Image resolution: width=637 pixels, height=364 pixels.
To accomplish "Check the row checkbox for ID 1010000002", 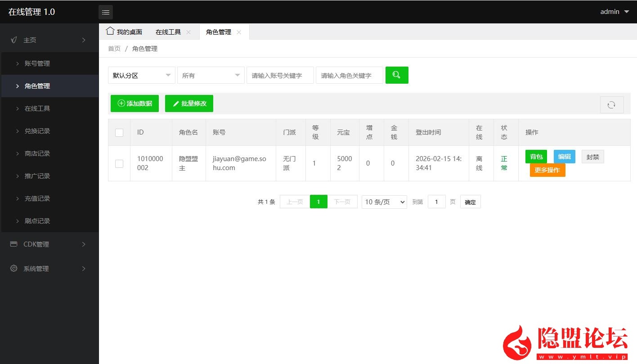I will pos(119,163).
